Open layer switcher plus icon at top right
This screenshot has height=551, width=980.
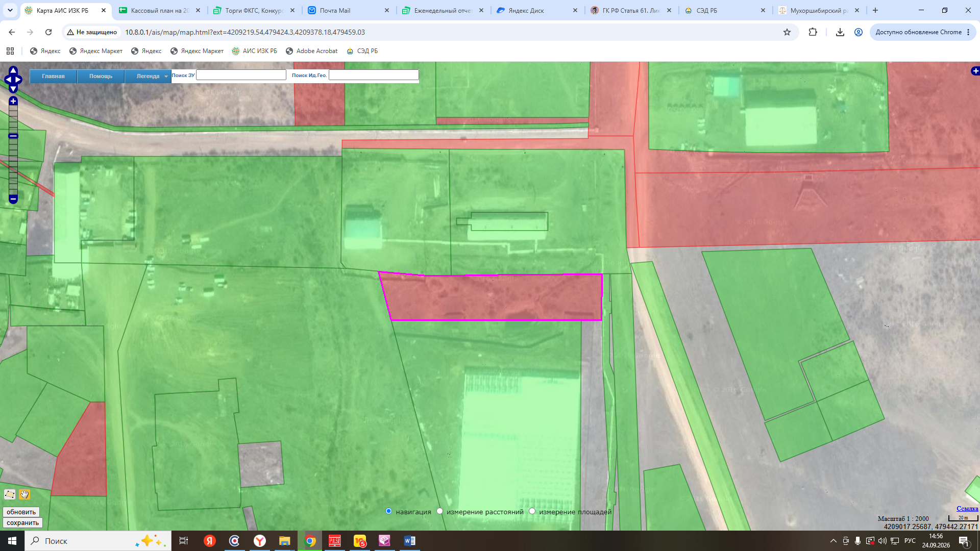[975, 71]
